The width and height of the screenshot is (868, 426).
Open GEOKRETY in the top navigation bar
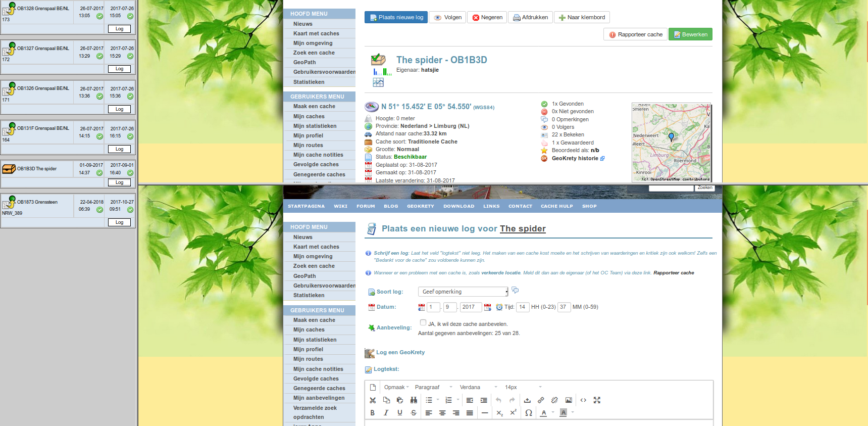pyautogui.click(x=420, y=206)
